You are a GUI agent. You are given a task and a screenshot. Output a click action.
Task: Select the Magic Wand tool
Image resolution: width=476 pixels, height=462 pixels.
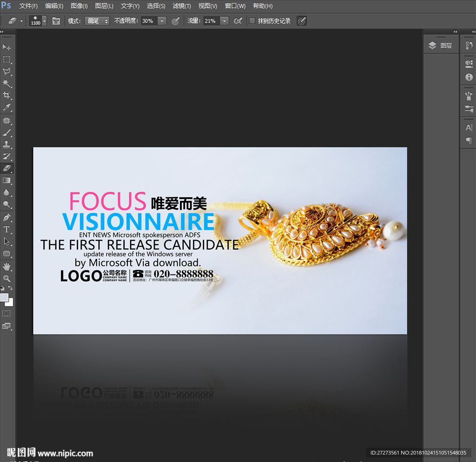[x=7, y=83]
